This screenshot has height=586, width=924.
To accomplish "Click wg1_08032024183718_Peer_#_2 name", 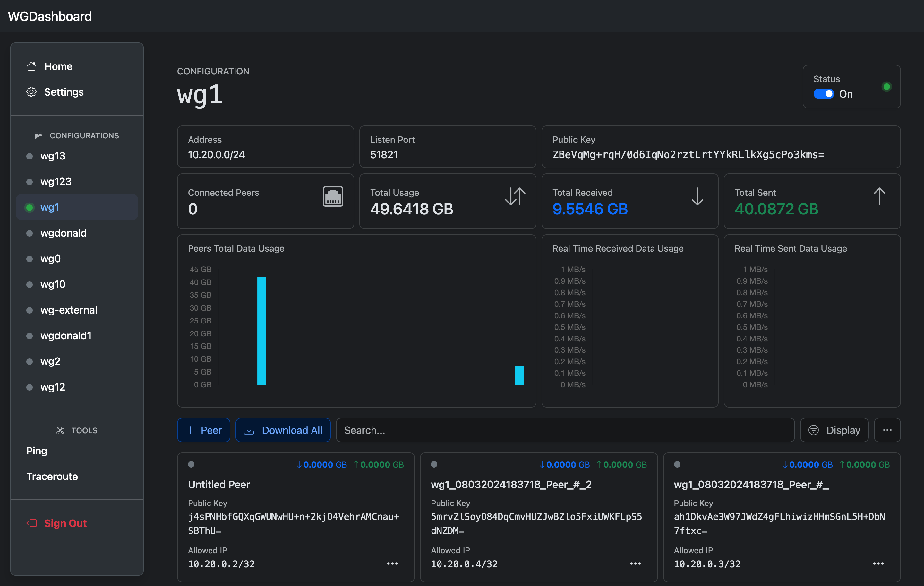I will coord(511,484).
